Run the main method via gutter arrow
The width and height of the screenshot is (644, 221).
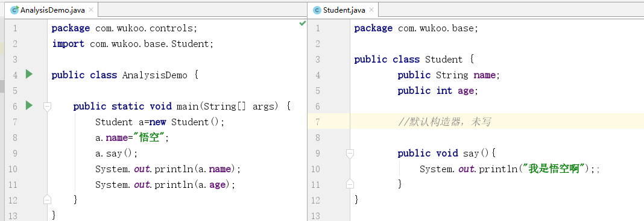click(x=29, y=105)
